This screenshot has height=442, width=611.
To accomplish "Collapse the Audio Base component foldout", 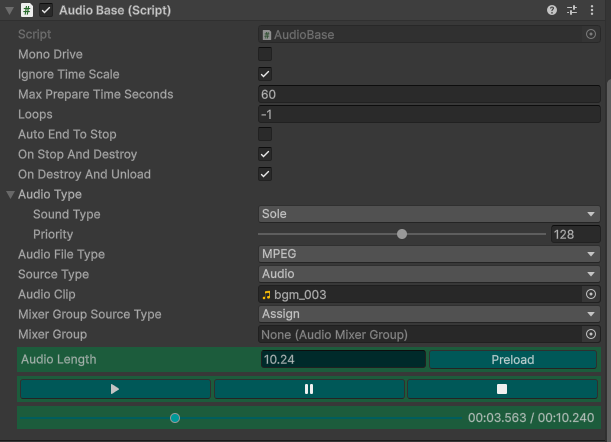I will tap(10, 11).
